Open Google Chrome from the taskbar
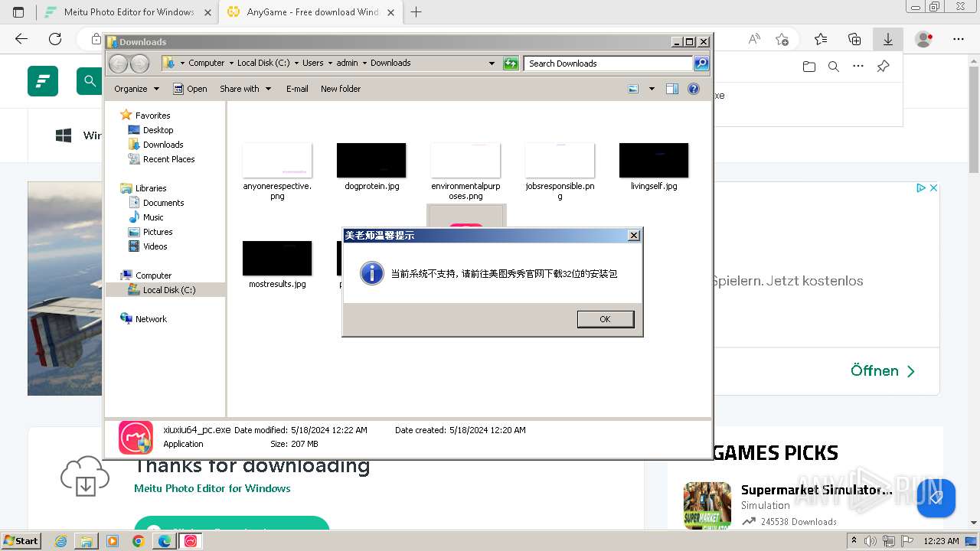The width and height of the screenshot is (980, 551). [138, 541]
